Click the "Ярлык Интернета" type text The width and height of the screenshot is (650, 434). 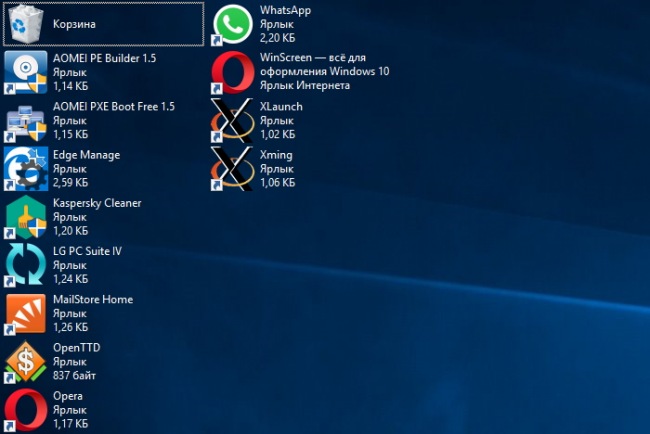point(305,85)
